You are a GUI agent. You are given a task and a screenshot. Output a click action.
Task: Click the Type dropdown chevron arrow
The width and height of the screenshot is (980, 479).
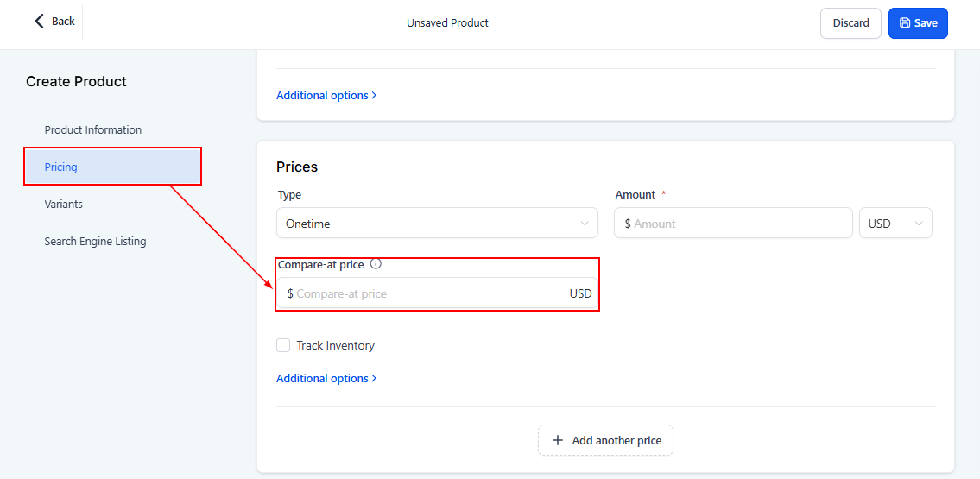tap(585, 224)
